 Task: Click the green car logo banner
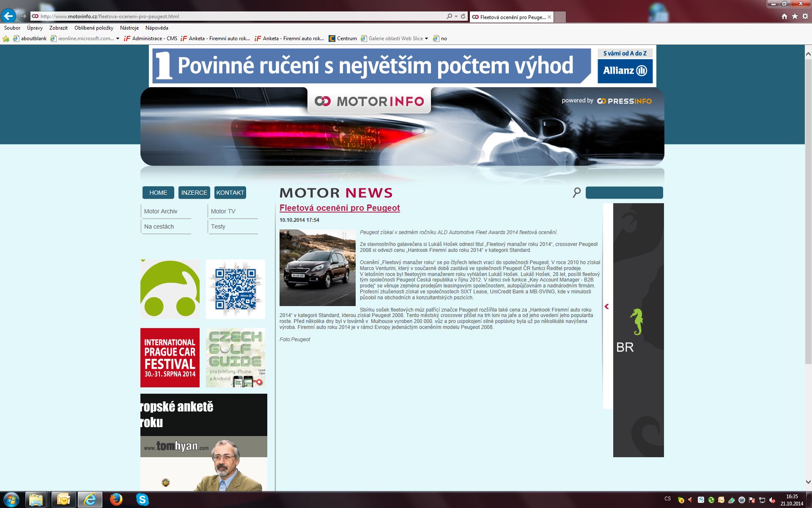(170, 289)
